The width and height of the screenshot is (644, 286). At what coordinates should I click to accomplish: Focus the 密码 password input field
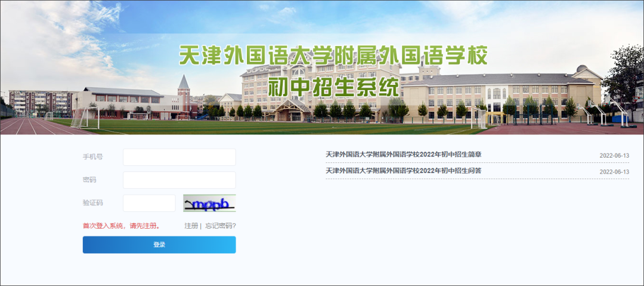click(179, 180)
